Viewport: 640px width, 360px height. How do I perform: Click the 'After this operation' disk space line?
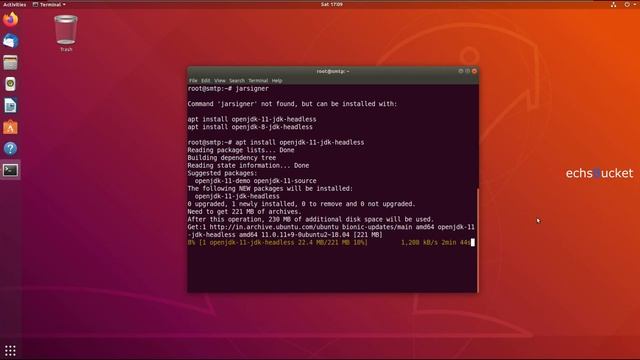tap(311, 220)
